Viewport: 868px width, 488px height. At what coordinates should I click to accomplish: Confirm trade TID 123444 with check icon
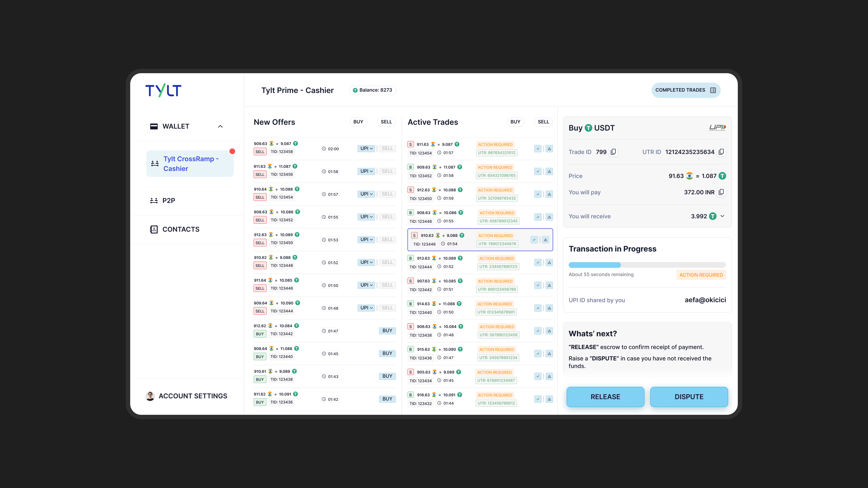pos(538,262)
